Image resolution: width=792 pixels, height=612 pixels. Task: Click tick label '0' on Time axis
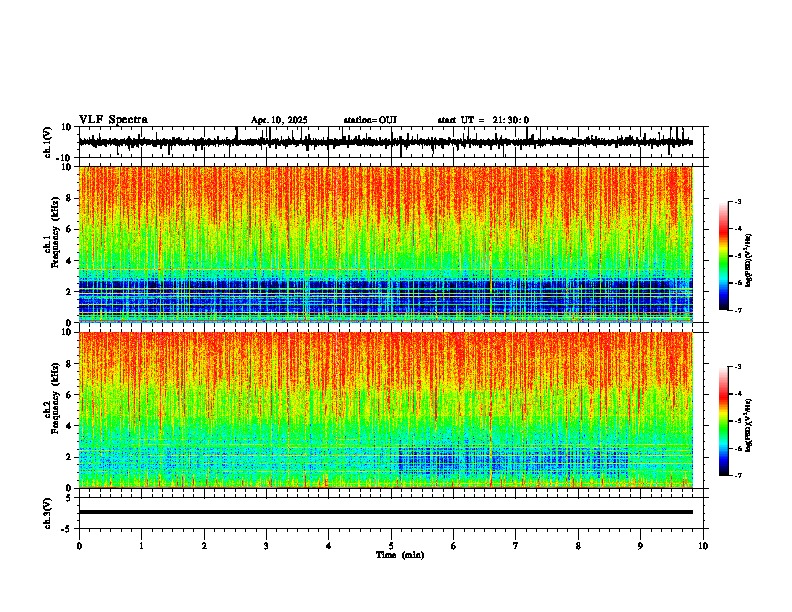79,546
